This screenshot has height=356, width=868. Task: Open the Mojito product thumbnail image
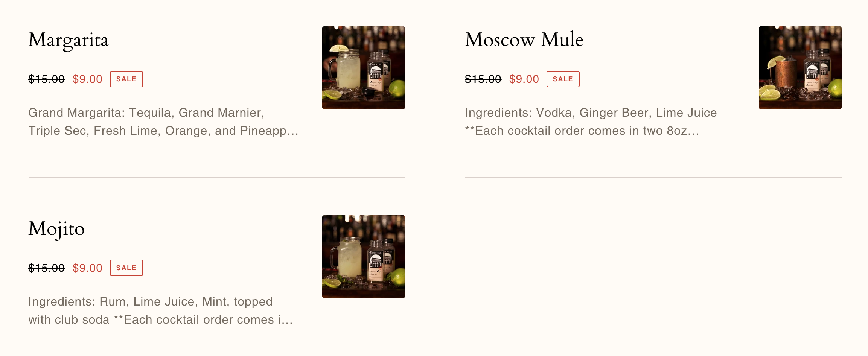(363, 257)
